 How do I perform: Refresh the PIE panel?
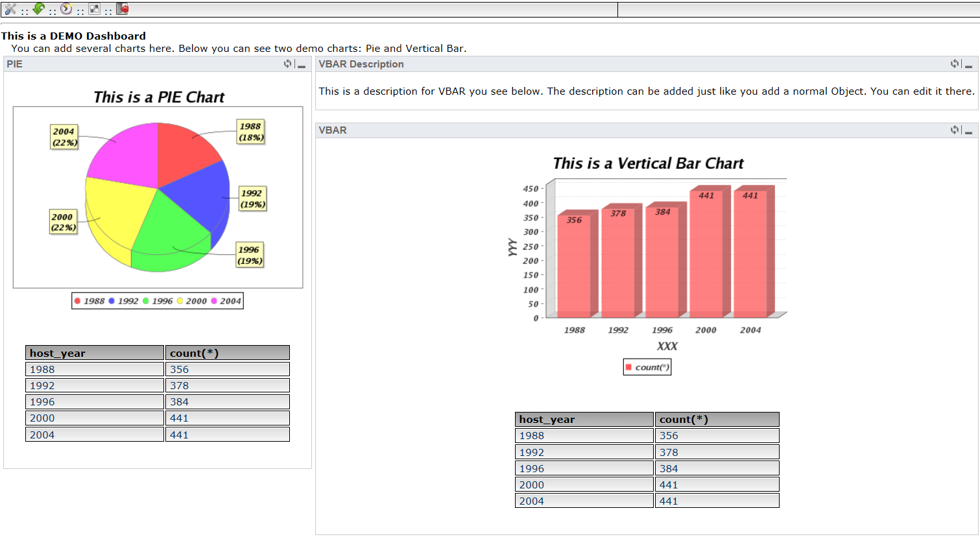coord(287,64)
